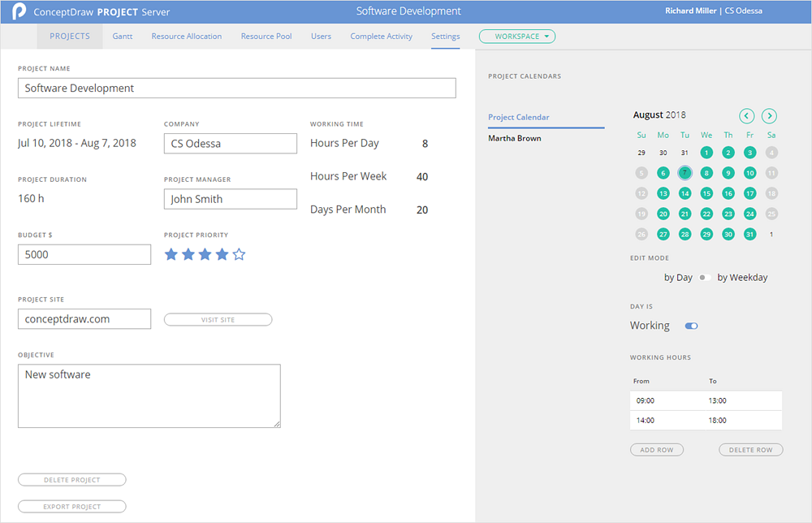The height and width of the screenshot is (523, 812).
Task: Click the project lifetime date range
Action: click(x=76, y=143)
